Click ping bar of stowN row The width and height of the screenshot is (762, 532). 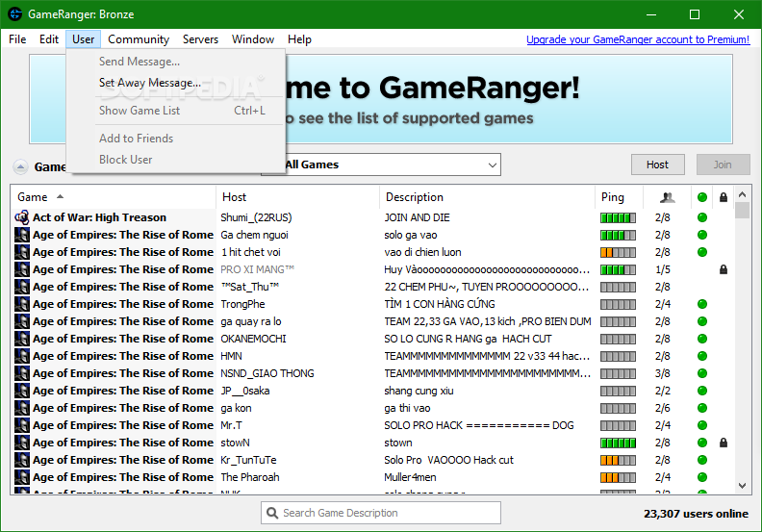(618, 443)
